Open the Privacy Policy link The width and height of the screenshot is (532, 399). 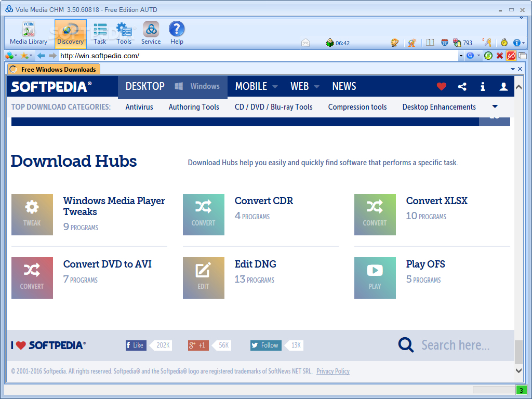pyautogui.click(x=333, y=371)
